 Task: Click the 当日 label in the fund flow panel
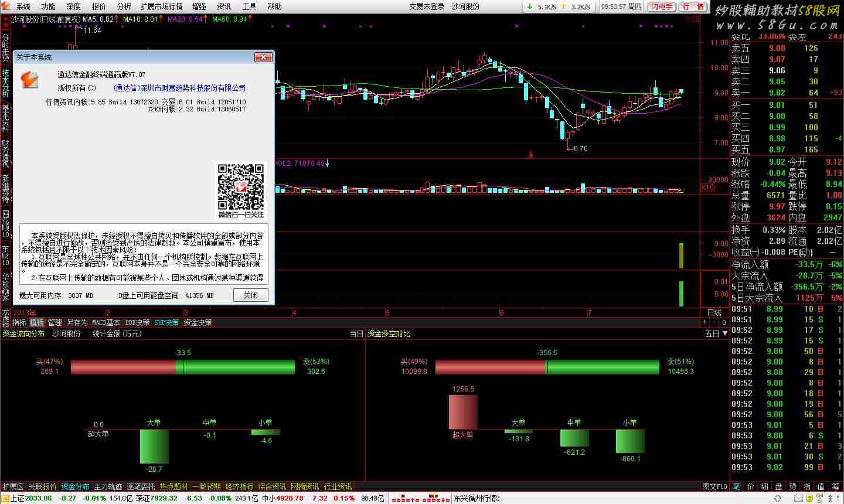pyautogui.click(x=356, y=333)
